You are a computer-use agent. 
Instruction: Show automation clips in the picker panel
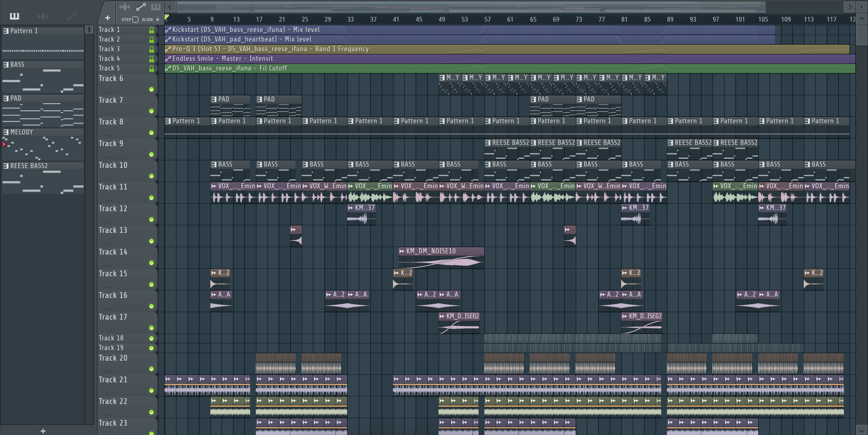(72, 16)
